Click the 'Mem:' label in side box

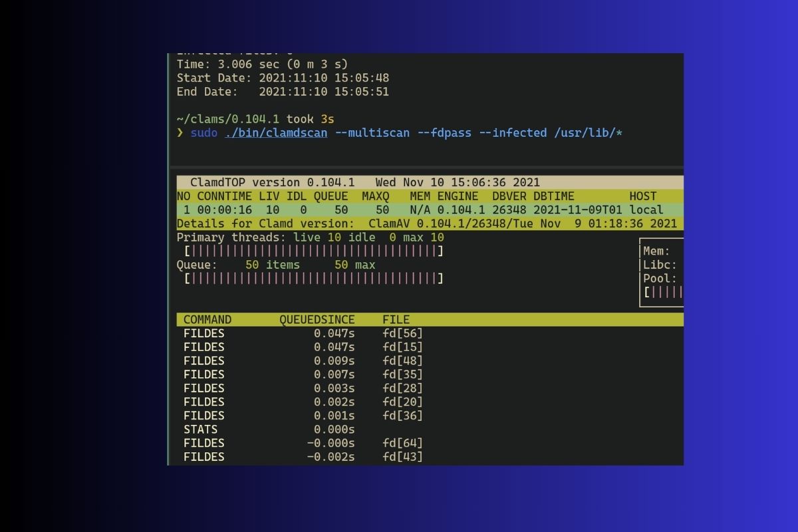coord(656,251)
